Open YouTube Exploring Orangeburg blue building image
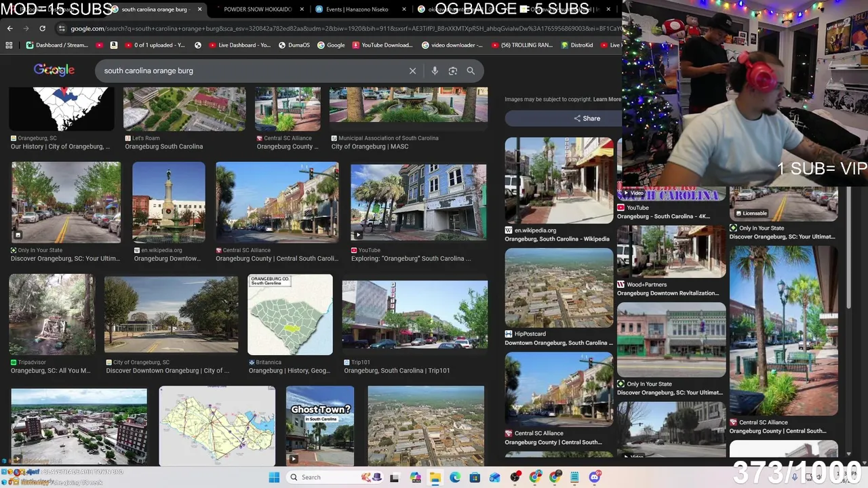The image size is (868, 488). coord(418,202)
